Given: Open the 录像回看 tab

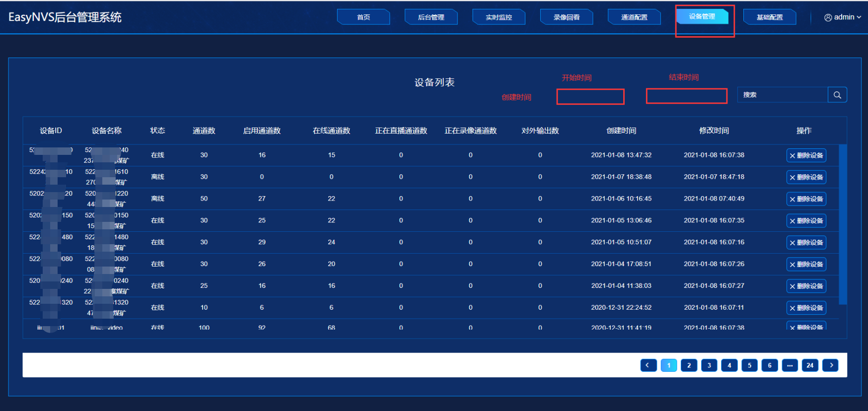Looking at the screenshot, I should click(x=567, y=17).
